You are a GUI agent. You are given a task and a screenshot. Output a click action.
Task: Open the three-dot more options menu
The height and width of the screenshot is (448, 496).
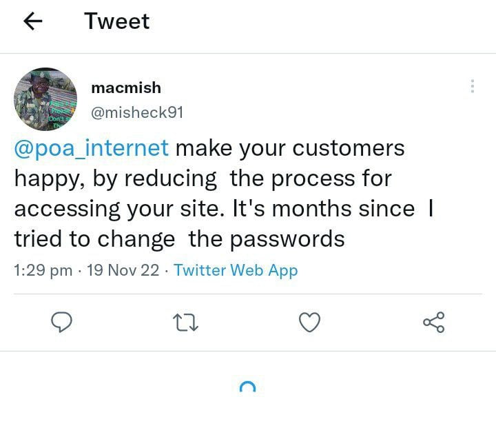coord(472,86)
